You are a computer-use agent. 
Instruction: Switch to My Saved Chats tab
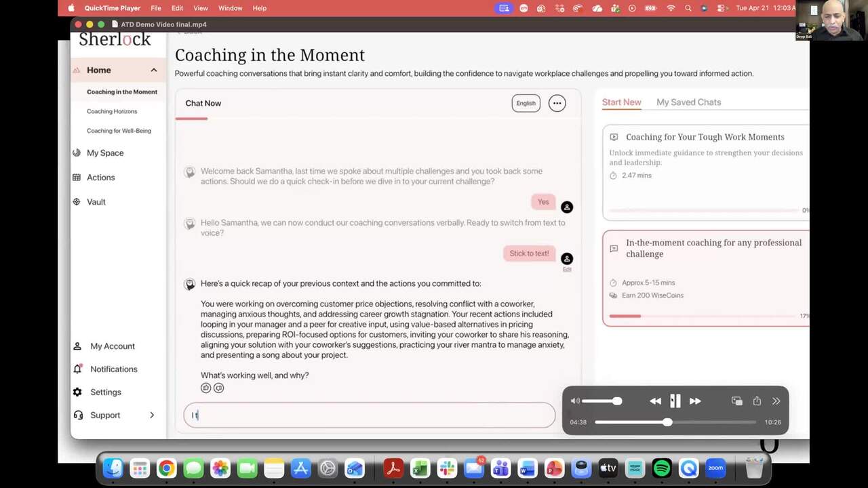pyautogui.click(x=688, y=102)
